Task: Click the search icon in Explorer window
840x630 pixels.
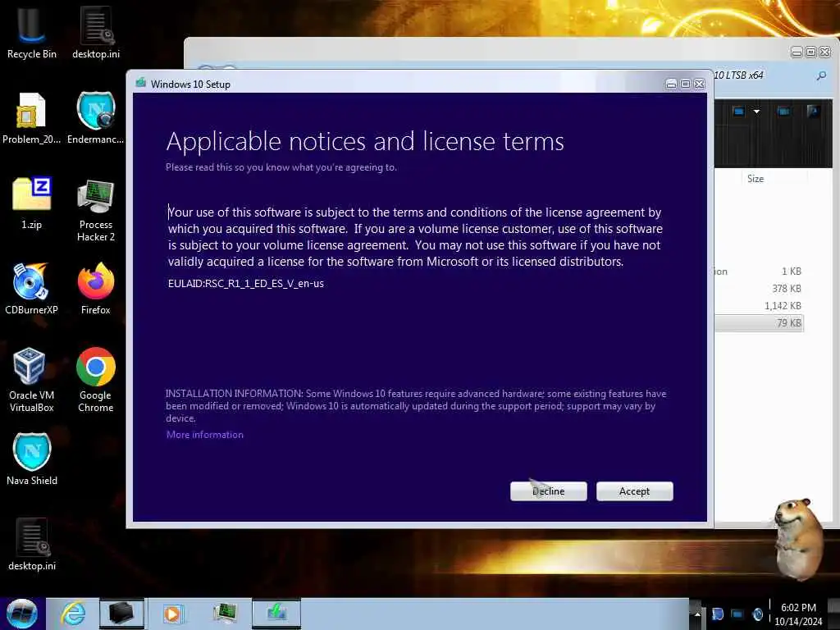Action: point(820,75)
